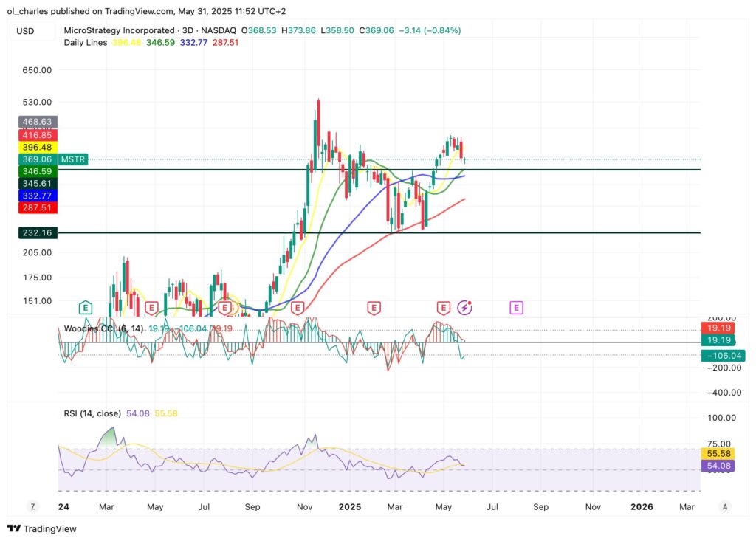Click the 2026 year label on time axis
756x541 pixels.
(642, 507)
